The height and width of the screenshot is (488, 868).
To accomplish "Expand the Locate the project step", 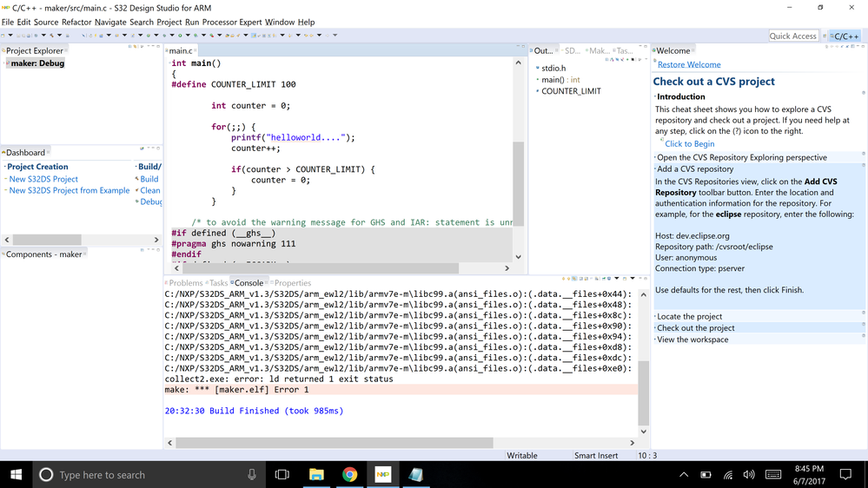I will point(655,316).
